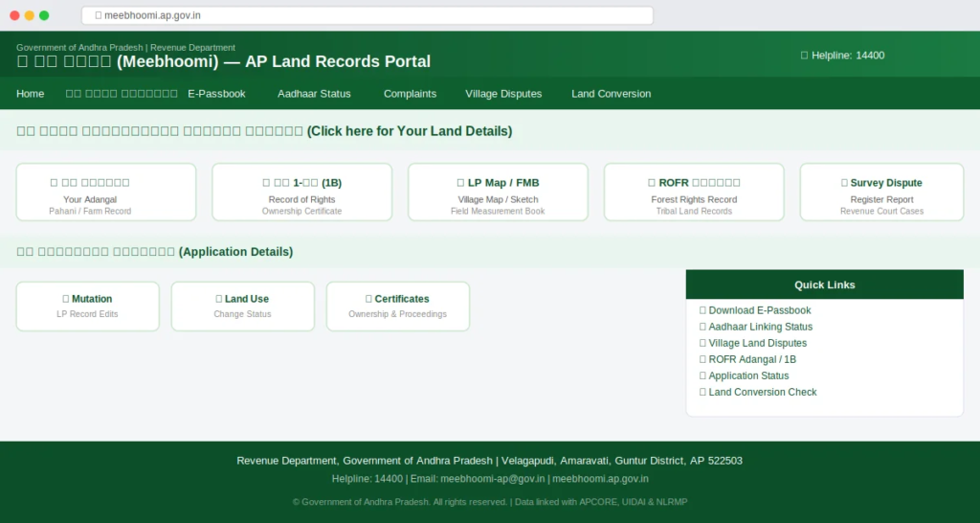The width and height of the screenshot is (980, 523).
Task: Open Record of Rights 1B card
Action: pyautogui.click(x=301, y=193)
